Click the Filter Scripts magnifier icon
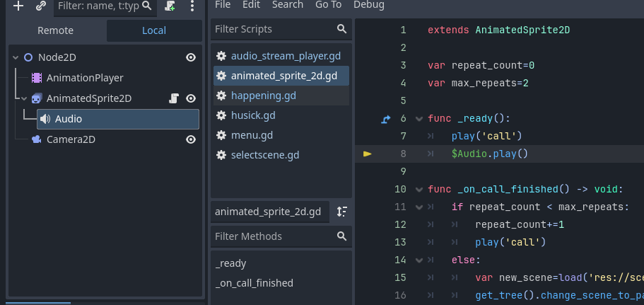The height and width of the screenshot is (305, 644). coord(341,29)
